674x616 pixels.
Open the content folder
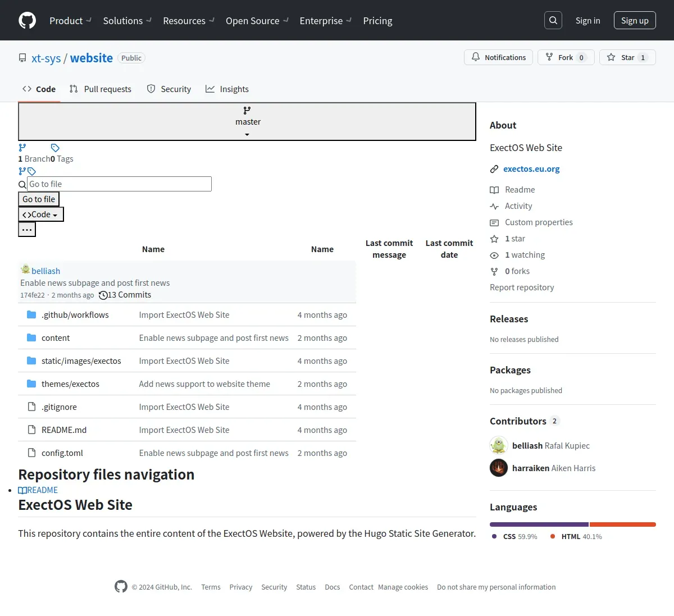pyautogui.click(x=56, y=338)
